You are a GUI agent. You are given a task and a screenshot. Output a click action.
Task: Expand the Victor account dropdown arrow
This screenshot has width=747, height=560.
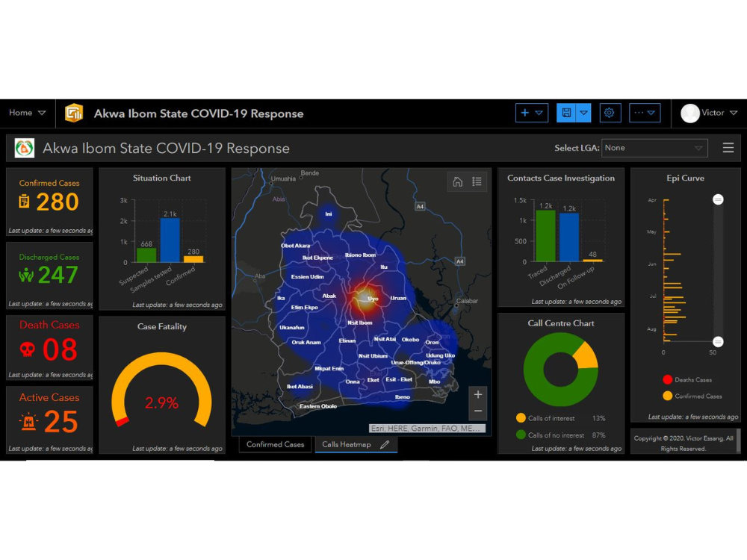pyautogui.click(x=734, y=113)
